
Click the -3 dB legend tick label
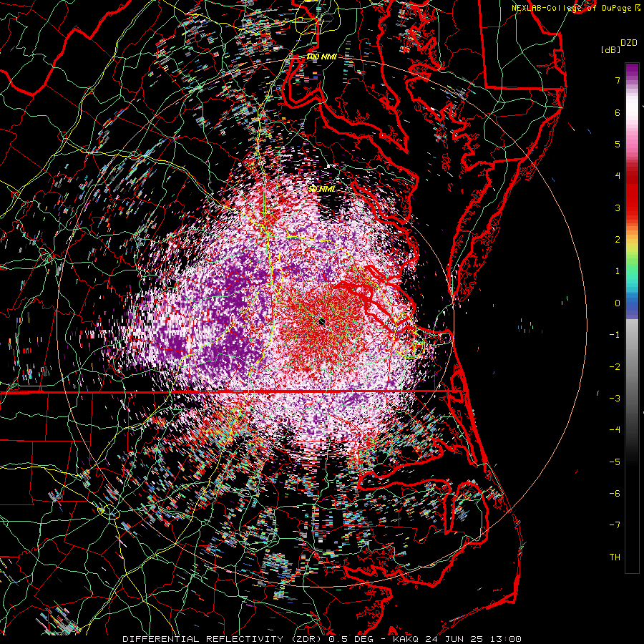pos(615,399)
